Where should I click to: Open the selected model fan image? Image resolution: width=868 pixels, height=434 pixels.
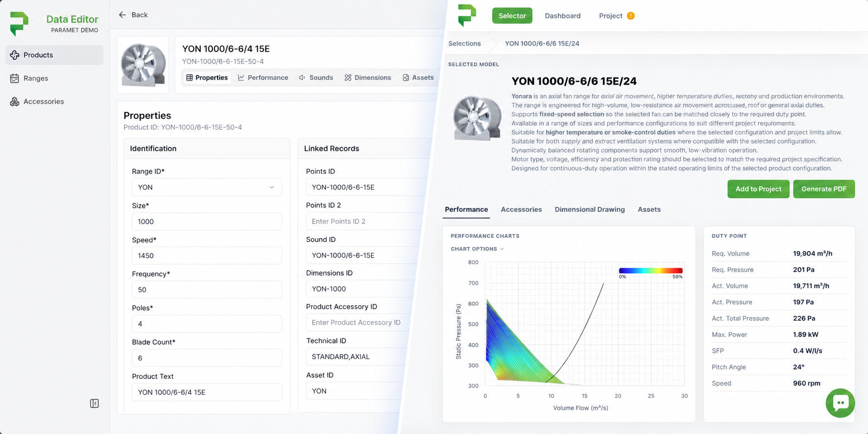click(x=477, y=118)
